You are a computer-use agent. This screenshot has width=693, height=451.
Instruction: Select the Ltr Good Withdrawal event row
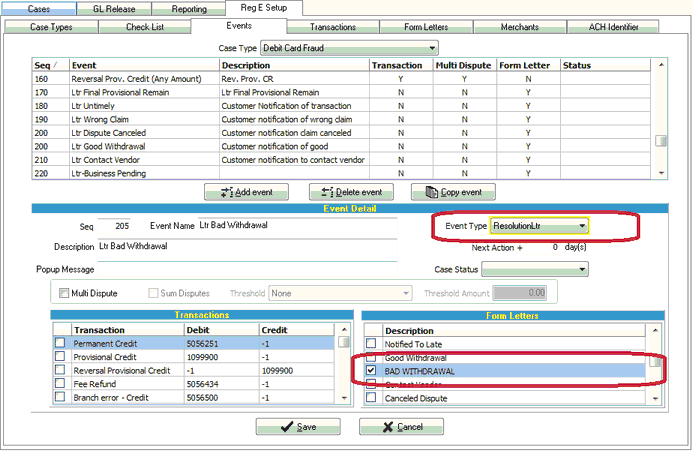click(341, 146)
